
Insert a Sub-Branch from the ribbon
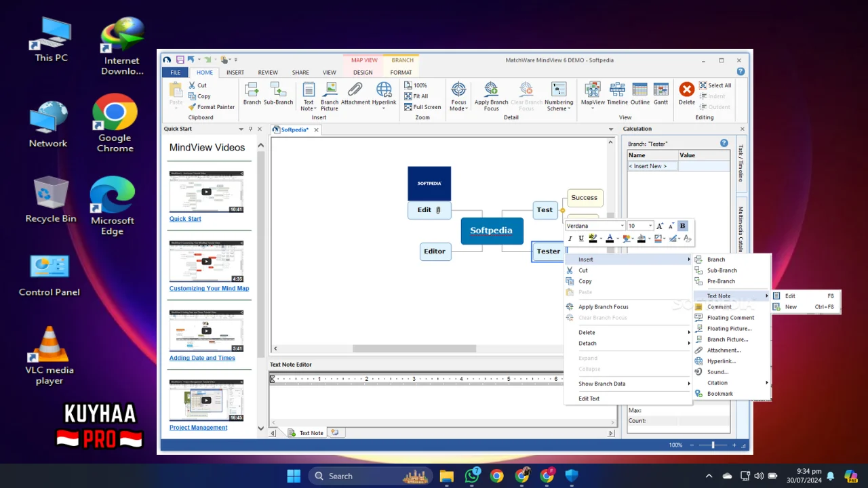point(278,94)
